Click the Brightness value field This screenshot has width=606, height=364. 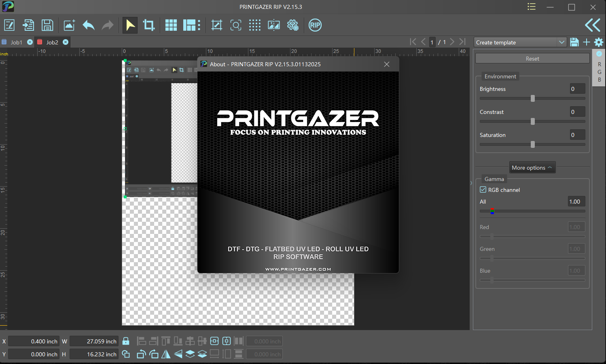pos(577,89)
